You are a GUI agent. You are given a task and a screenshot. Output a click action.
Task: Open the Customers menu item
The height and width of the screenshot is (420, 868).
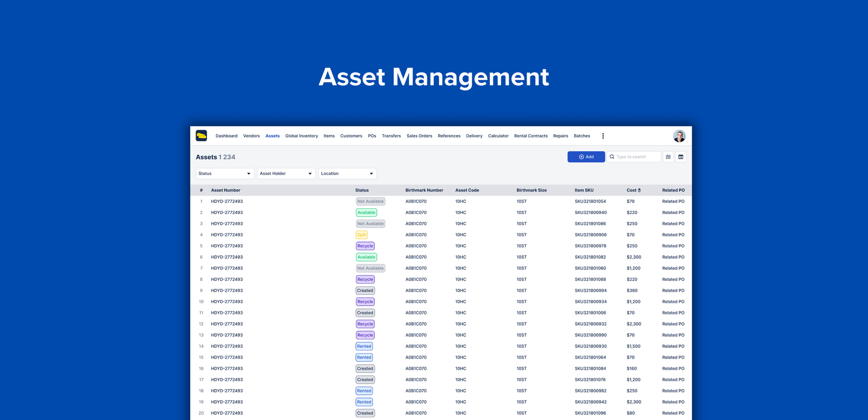351,136
